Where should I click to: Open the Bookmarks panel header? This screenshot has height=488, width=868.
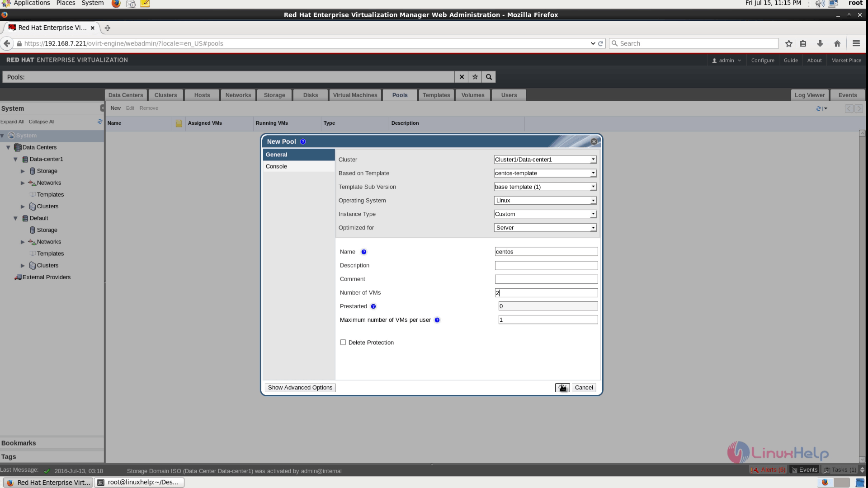coord(52,443)
